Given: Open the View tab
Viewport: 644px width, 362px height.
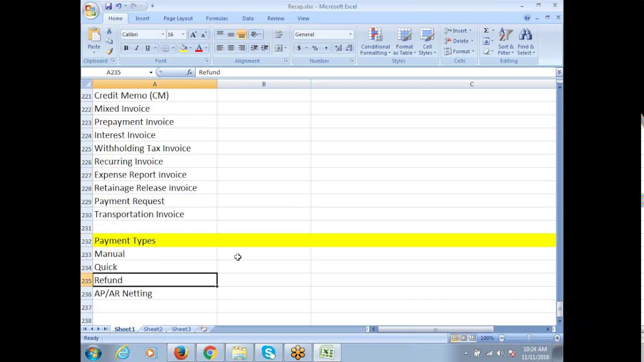Looking at the screenshot, I should [303, 19].
